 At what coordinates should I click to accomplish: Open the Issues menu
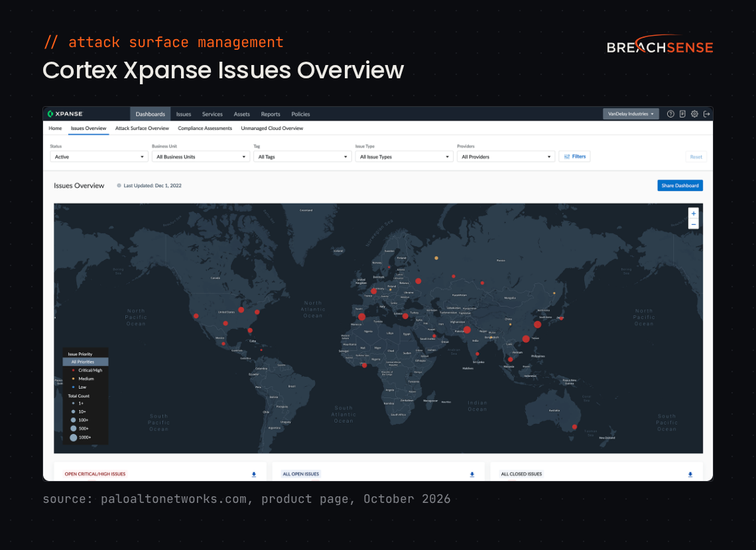click(x=184, y=114)
